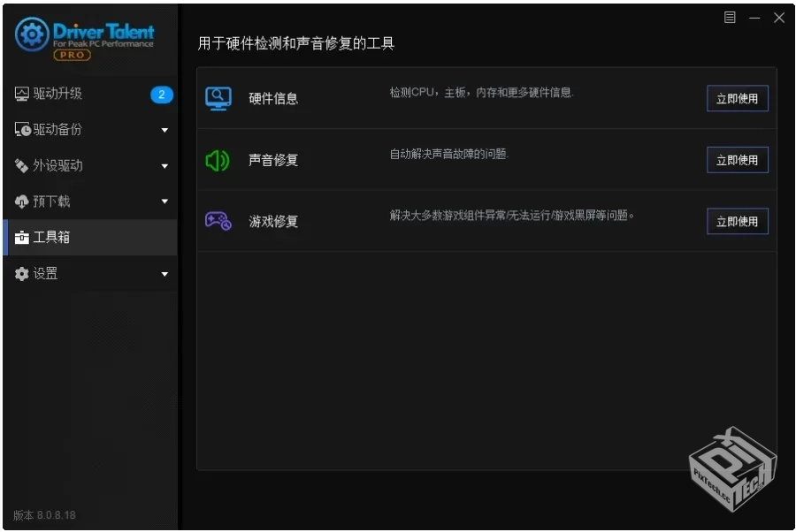
Task: Click the 声音修复 speaker icon
Action: pyautogui.click(x=215, y=159)
